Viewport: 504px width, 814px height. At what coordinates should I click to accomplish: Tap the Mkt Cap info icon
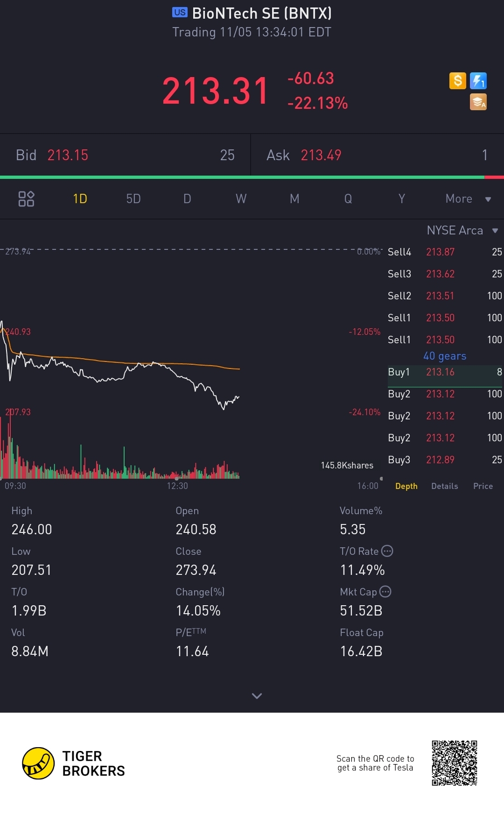pyautogui.click(x=385, y=592)
